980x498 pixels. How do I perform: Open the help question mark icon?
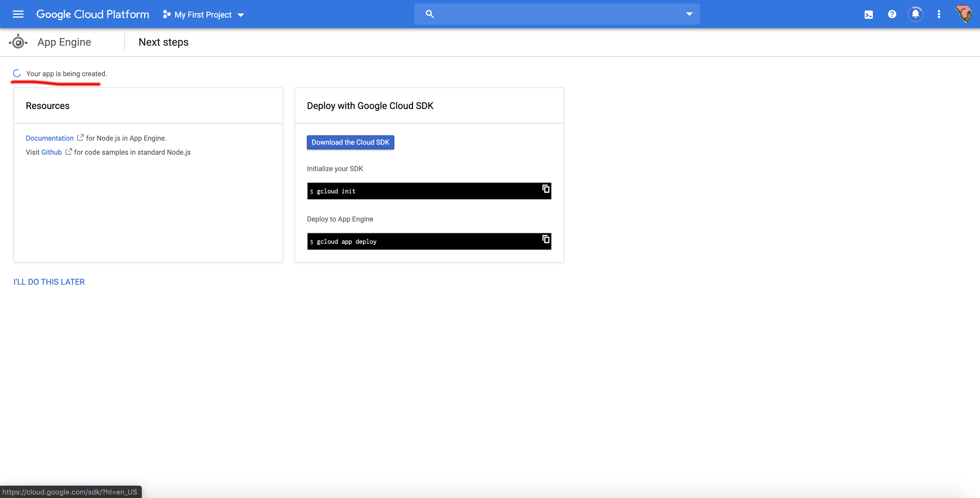click(x=892, y=14)
